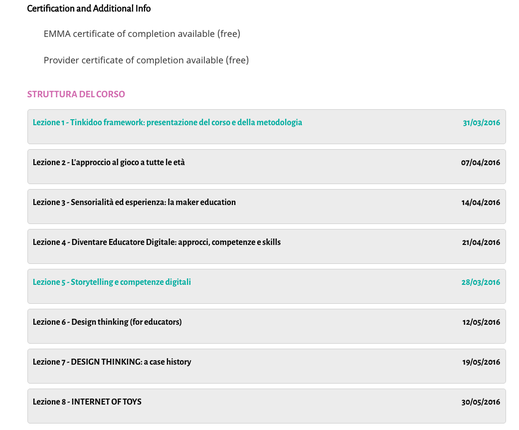Open Lezione 7 DESIGN THINKING case history
The height and width of the screenshot is (430, 519).
click(266, 366)
